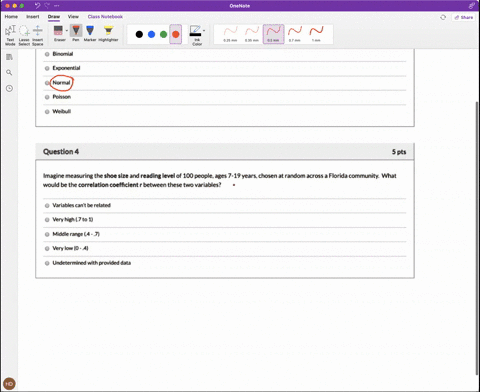
Task: Select the Weibull radio option
Action: 47,112
